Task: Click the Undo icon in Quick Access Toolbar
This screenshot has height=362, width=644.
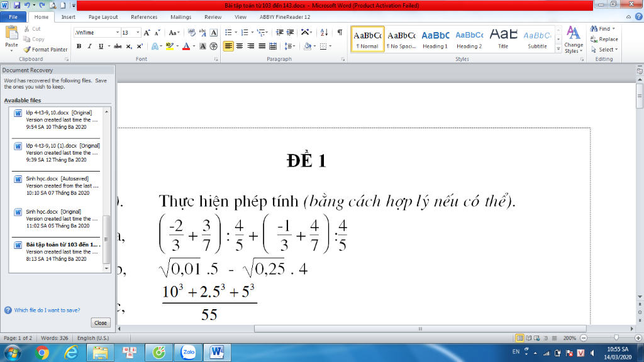Action: pyautogui.click(x=27, y=5)
